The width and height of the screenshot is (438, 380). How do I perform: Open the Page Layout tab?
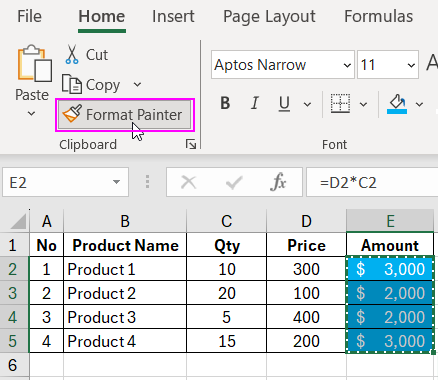click(269, 16)
